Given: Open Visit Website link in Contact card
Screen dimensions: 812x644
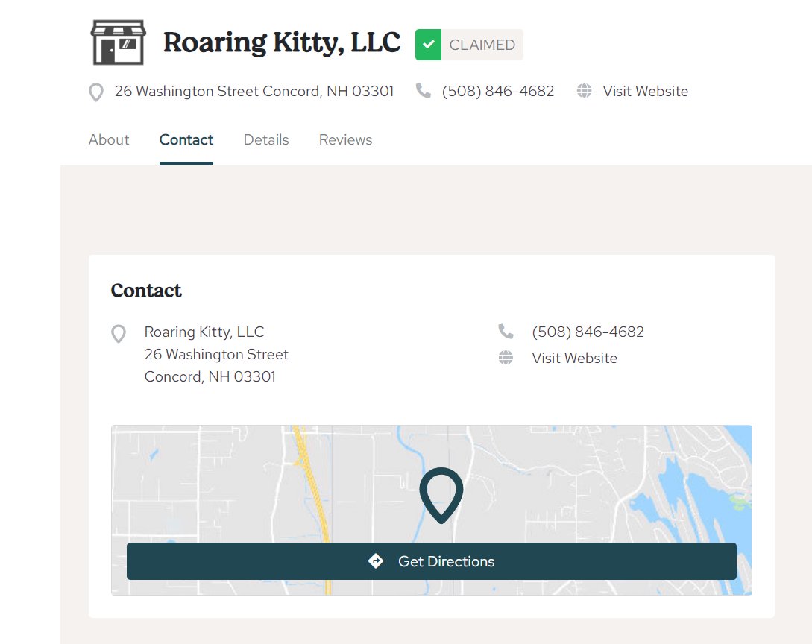Looking at the screenshot, I should click(574, 358).
